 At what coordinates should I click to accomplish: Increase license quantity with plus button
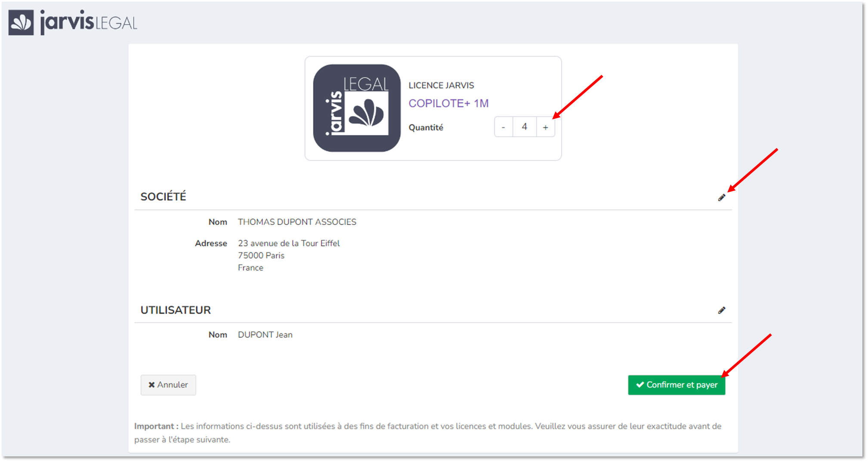pyautogui.click(x=546, y=127)
